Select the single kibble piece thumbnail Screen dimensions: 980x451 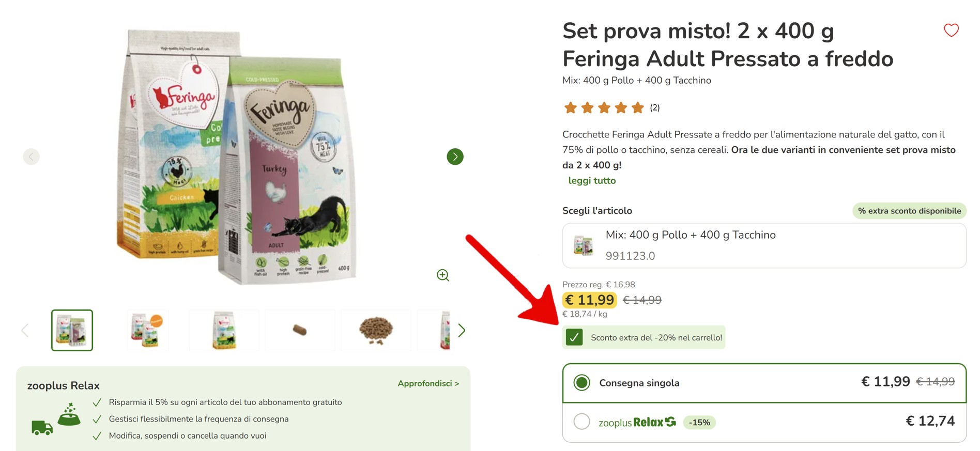click(x=300, y=330)
